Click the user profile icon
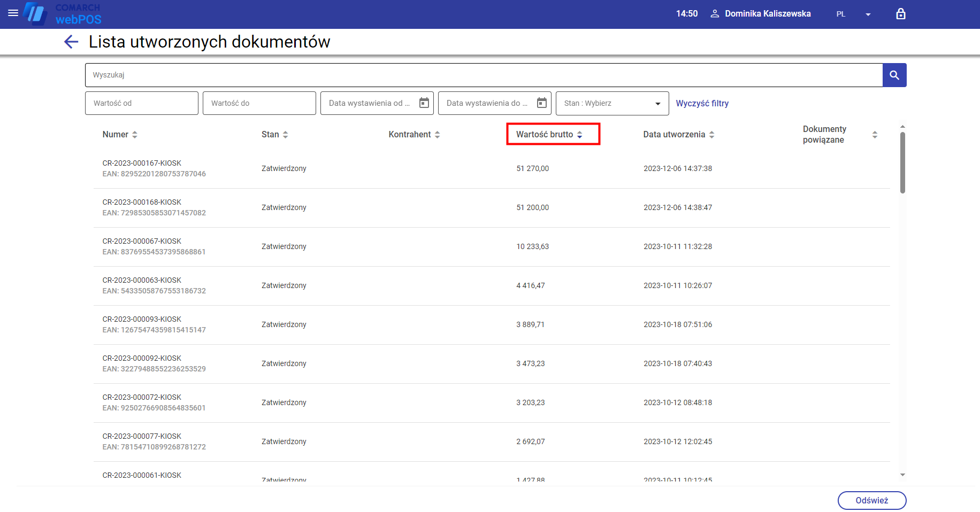The width and height of the screenshot is (980, 512). [715, 14]
